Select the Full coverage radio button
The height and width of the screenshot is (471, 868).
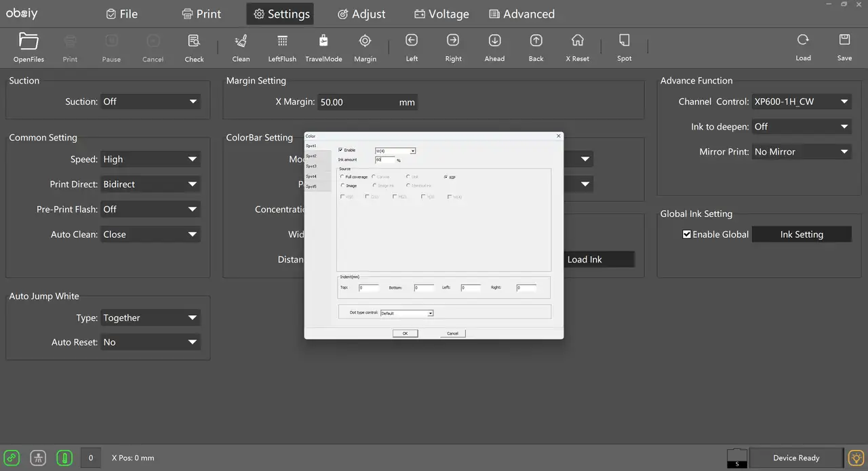(342, 177)
